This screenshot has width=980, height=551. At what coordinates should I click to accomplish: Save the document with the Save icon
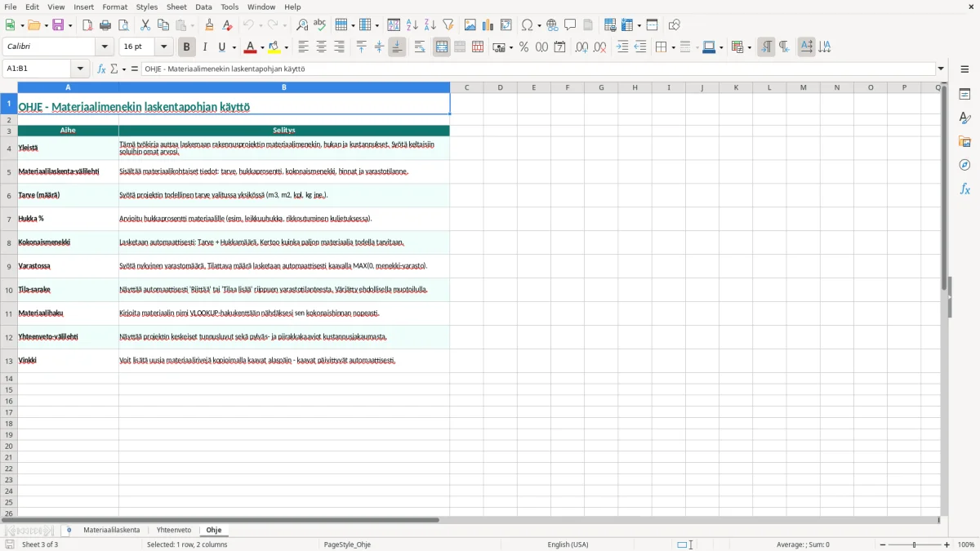click(58, 25)
